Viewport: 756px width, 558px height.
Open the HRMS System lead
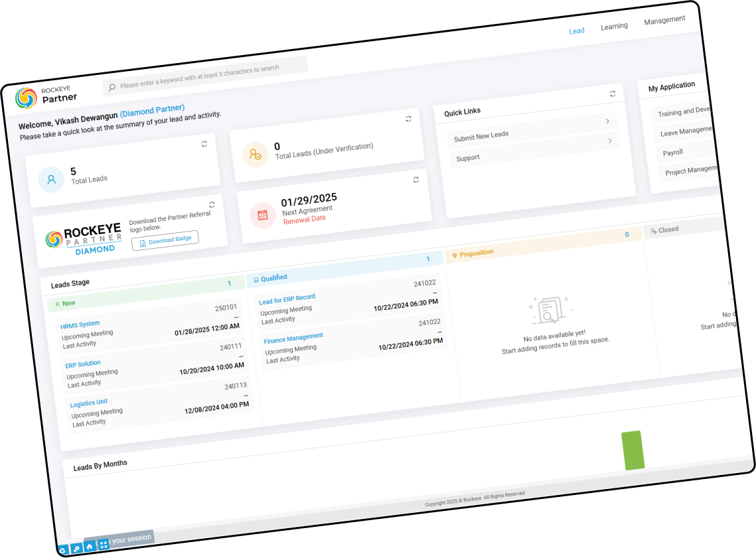click(80, 324)
